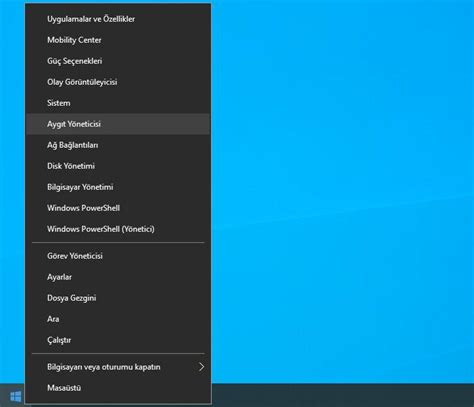Select Ara menu entry

tap(118, 319)
